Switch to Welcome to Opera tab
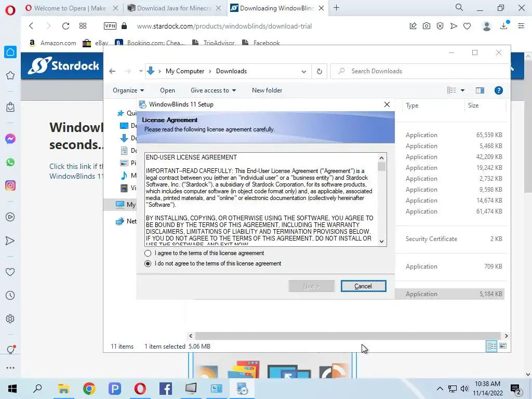Screen dimensions: 532x399 tap(71, 8)
